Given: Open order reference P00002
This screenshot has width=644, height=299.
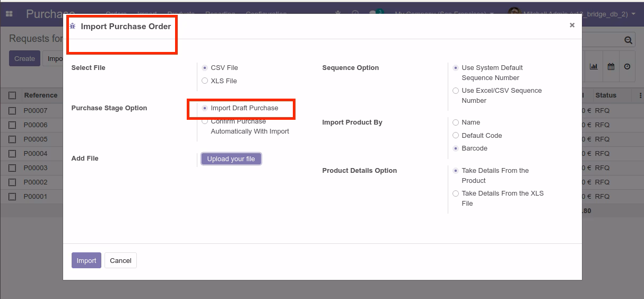Looking at the screenshot, I should [x=36, y=182].
